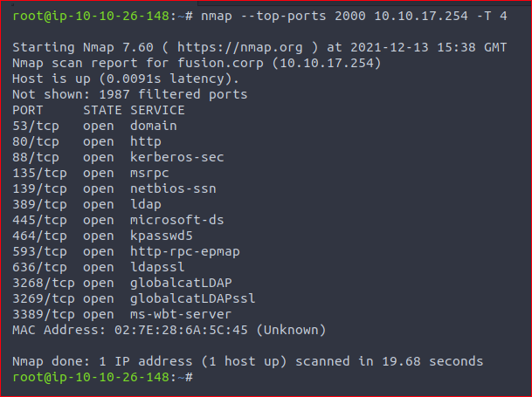This screenshot has height=397, width=532.
Task: Click the globalcatLDAP service on port 3268
Action: pos(181,283)
